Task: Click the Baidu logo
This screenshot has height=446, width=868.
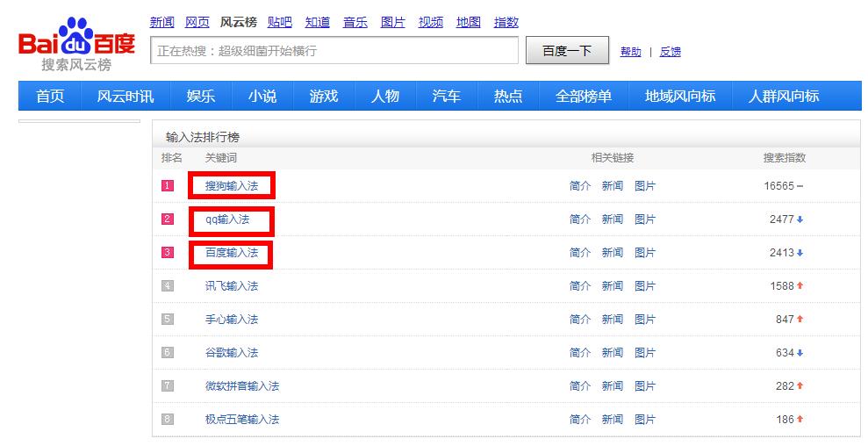Action: point(76,45)
